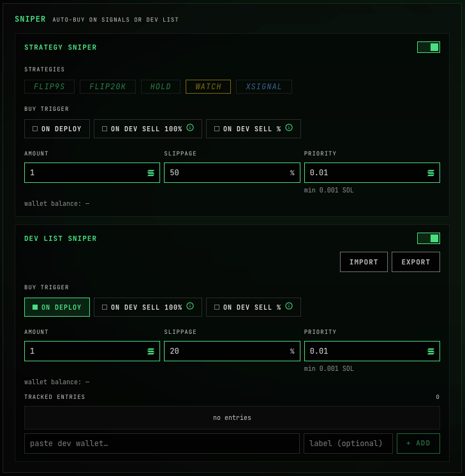Toggle the Strategy Sniper switch
465x476 pixels.
(x=428, y=47)
